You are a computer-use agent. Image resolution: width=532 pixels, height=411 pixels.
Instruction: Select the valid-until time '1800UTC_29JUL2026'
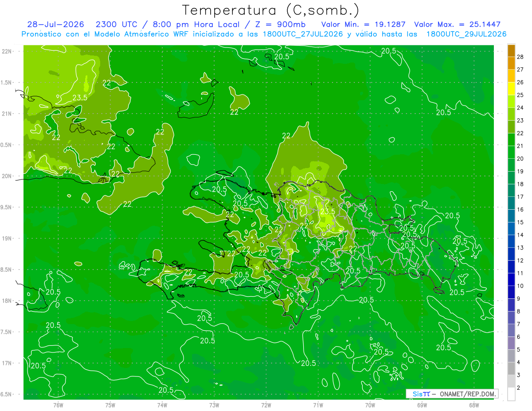coord(466,34)
